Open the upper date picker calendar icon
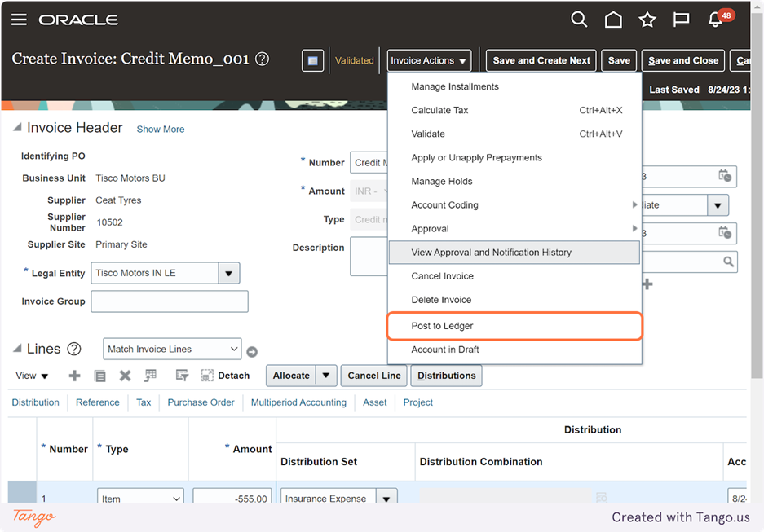 pyautogui.click(x=725, y=176)
